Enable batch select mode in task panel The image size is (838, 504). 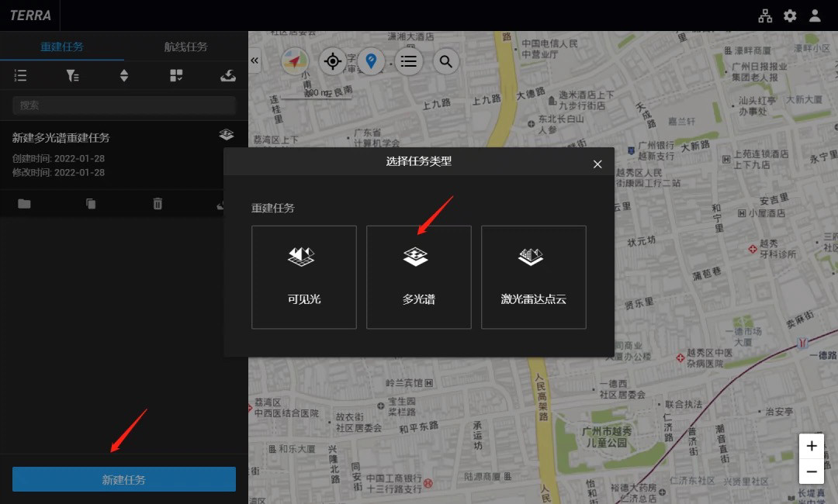[x=175, y=75]
